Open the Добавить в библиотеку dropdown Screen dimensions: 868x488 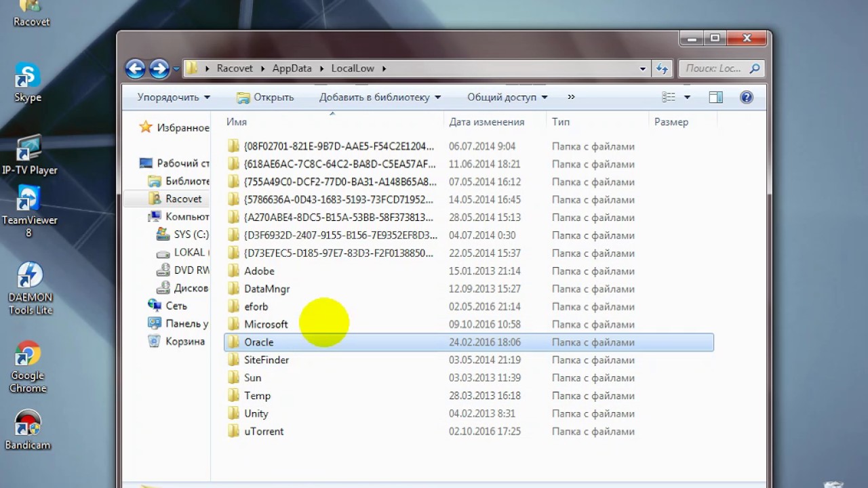[x=380, y=98]
